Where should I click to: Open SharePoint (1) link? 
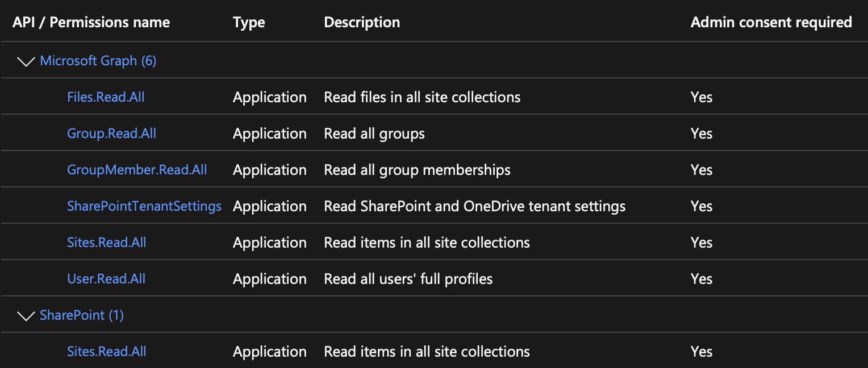coord(82,315)
